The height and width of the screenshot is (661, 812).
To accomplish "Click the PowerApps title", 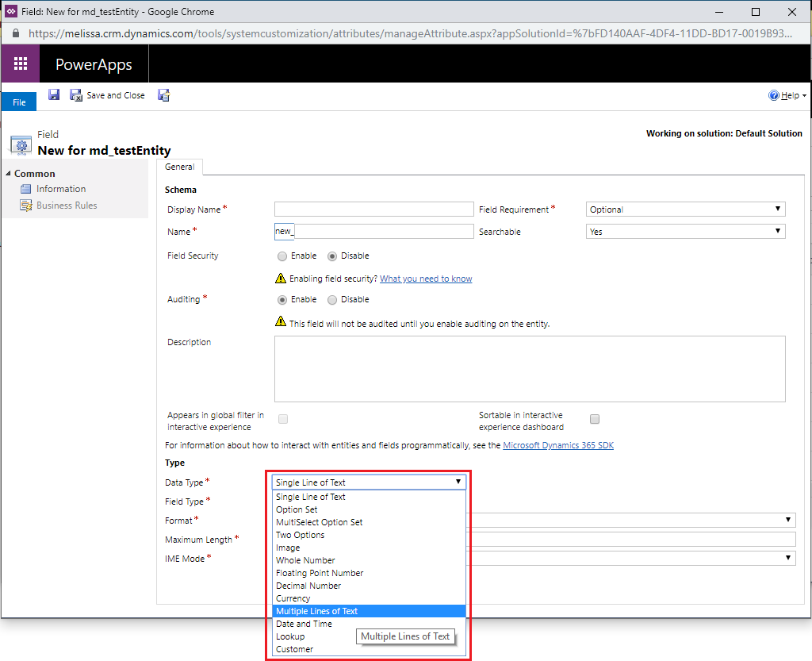I will click(94, 64).
